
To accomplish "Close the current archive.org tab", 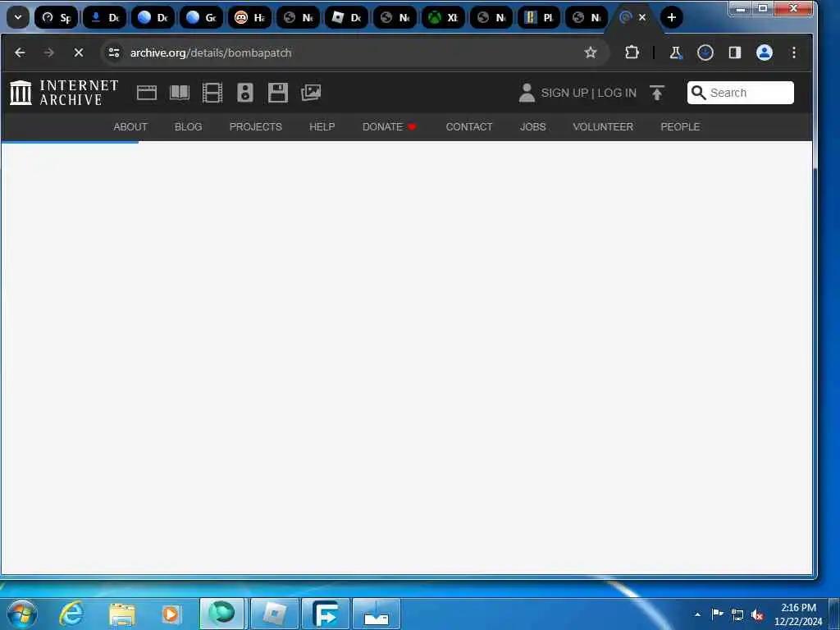I will (x=642, y=18).
